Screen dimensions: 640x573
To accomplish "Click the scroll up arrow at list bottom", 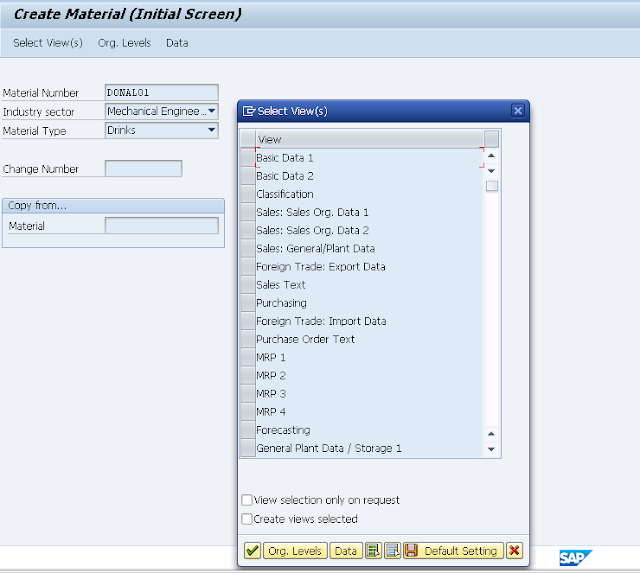I will [491, 433].
